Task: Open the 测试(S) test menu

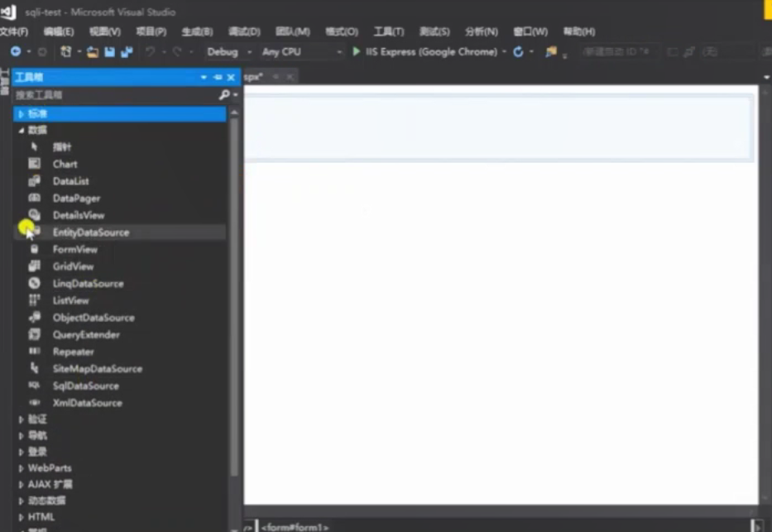Action: click(434, 31)
